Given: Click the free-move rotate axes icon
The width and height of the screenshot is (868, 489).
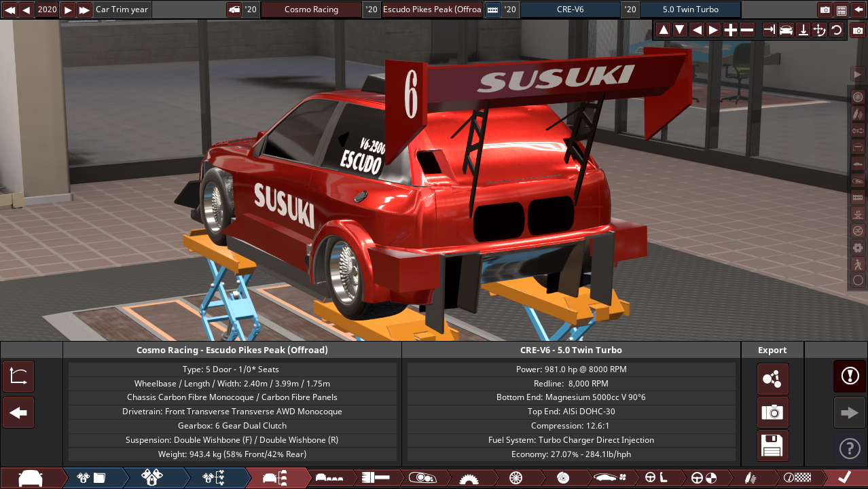Looking at the screenshot, I should pyautogui.click(x=820, y=30).
